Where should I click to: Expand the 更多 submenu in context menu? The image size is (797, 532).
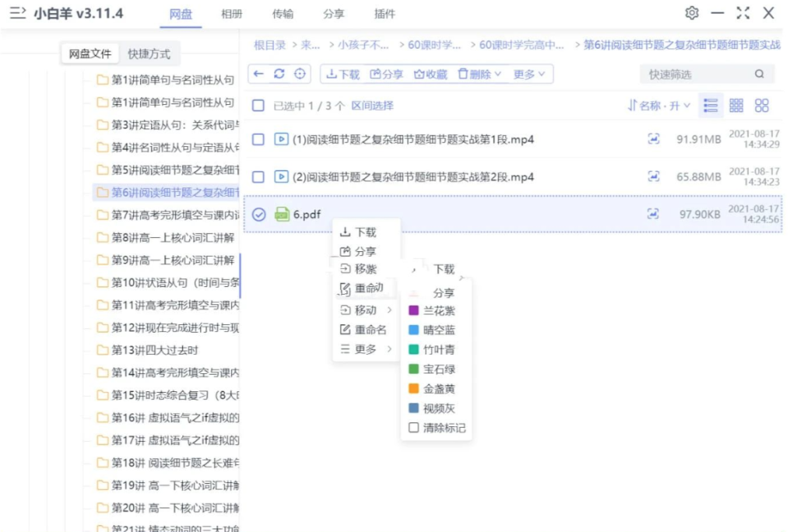point(366,349)
